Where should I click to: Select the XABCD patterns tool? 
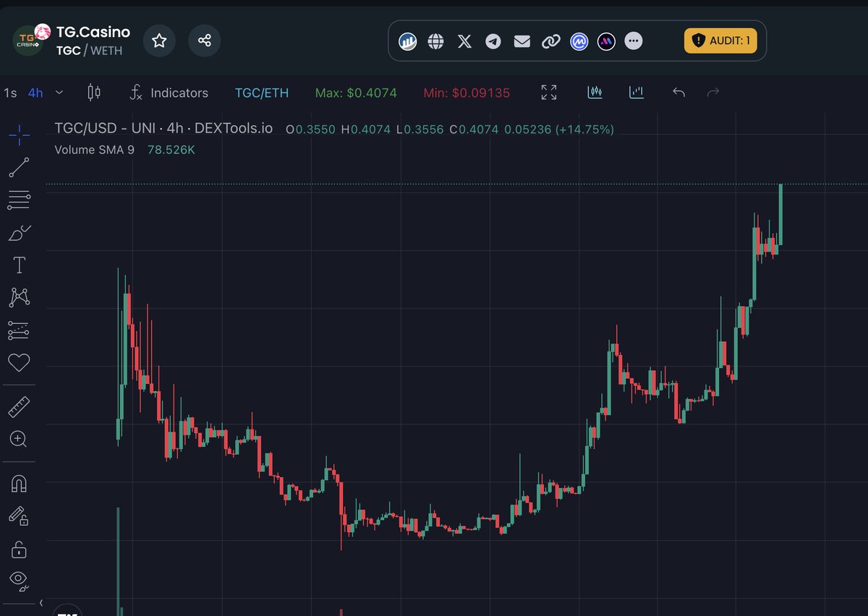[x=19, y=297]
